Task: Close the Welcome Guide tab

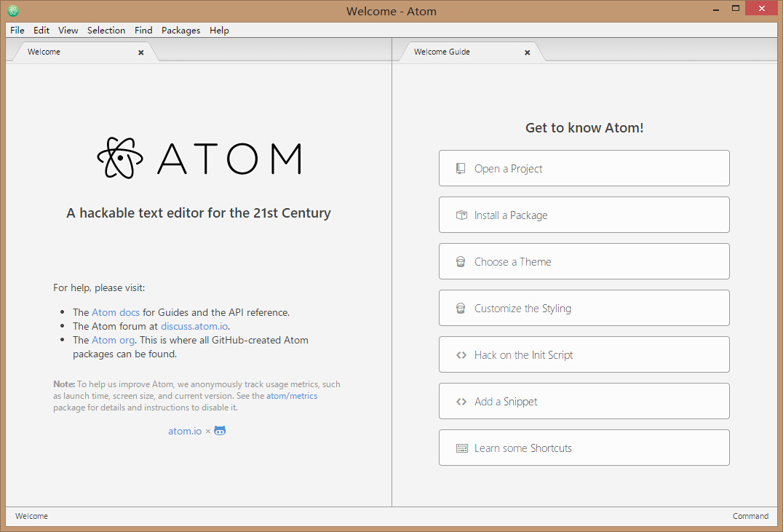Action: [527, 52]
